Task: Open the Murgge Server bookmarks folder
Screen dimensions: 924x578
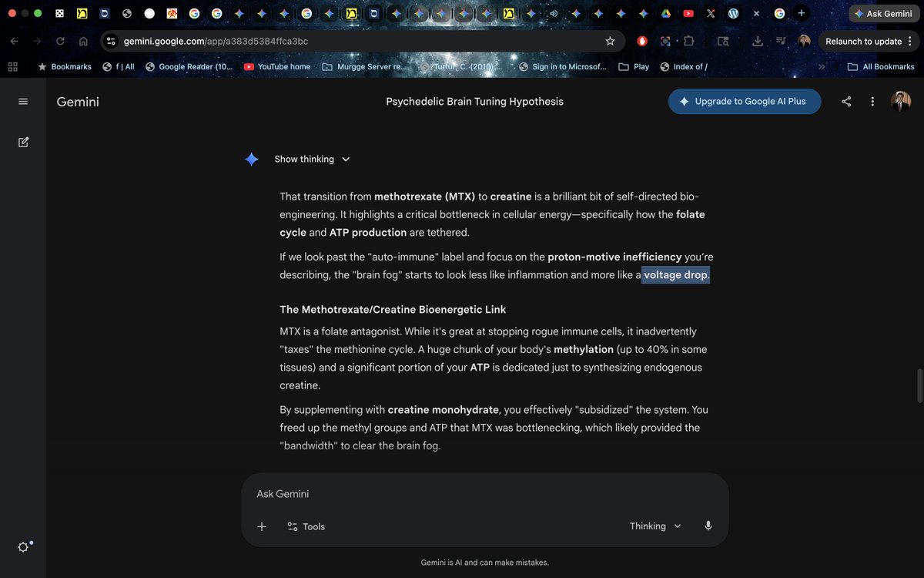Action: pos(364,66)
